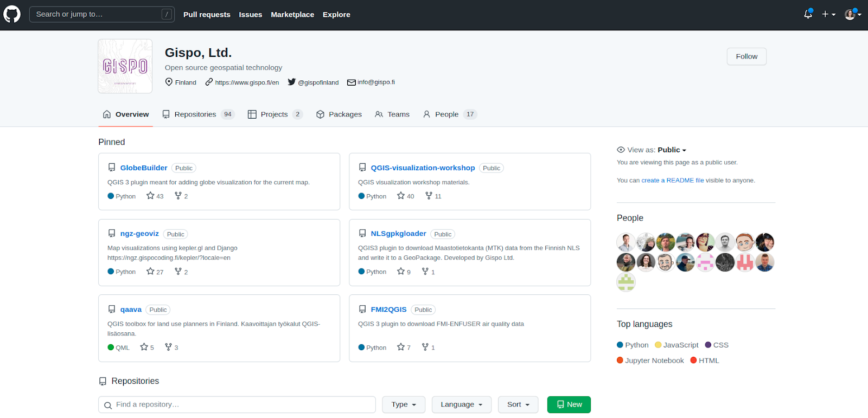Click the fork icon on qaava
Image resolution: width=868 pixels, height=418 pixels.
click(x=168, y=347)
